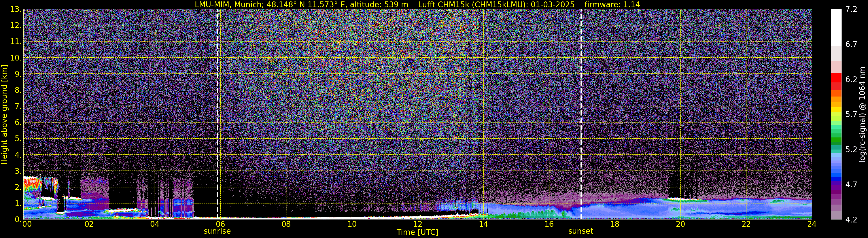Click the colorbar value 4.7

coord(851,184)
